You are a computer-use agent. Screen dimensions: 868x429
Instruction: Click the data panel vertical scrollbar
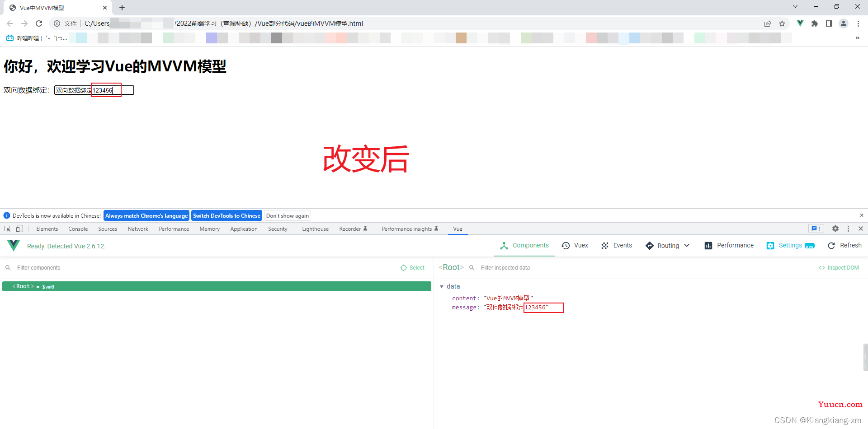[x=865, y=357]
